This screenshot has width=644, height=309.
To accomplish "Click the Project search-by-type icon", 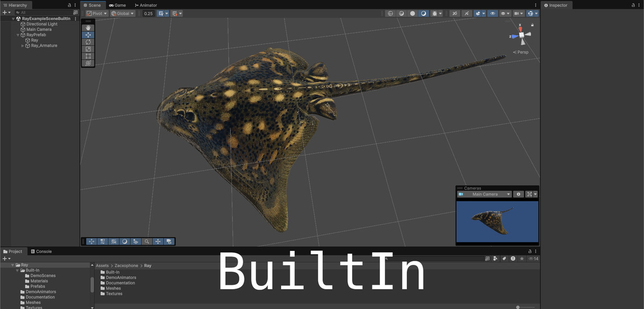I will [x=495, y=258].
